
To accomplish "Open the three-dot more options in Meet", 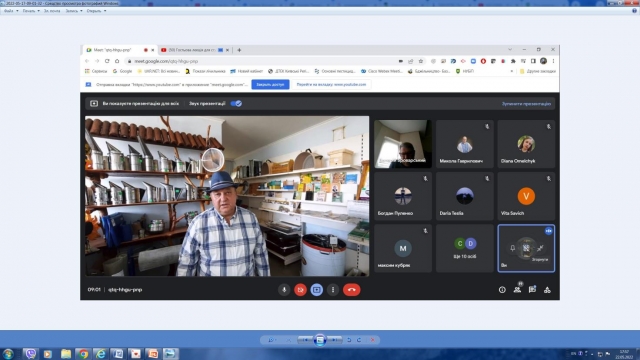I will [x=333, y=290].
